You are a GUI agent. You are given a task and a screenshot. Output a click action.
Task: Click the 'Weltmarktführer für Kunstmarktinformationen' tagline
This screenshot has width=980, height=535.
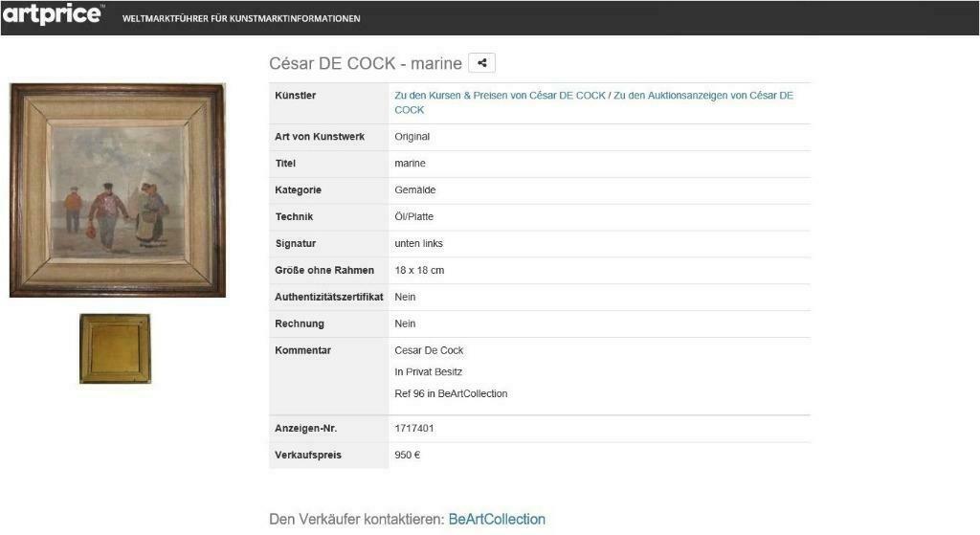[x=241, y=19]
